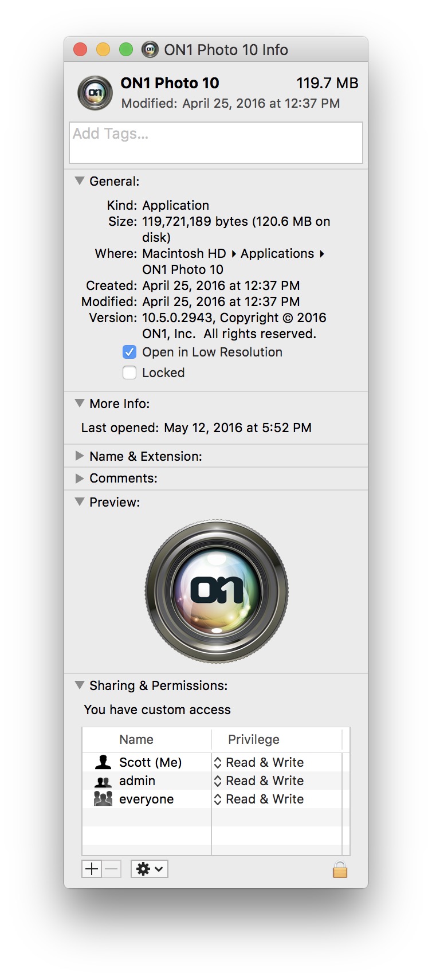This screenshot has width=432, height=980.
Task: Select the everyone group icon
Action: 103,798
